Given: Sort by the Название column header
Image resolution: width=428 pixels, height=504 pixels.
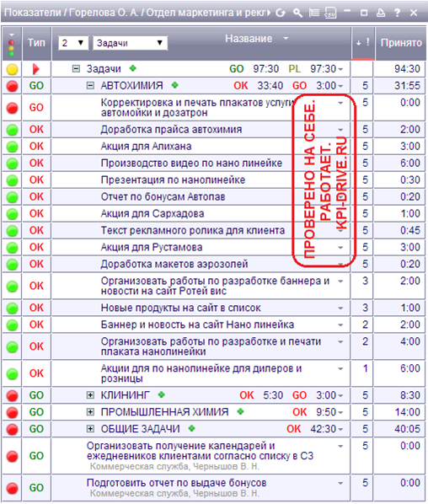Looking at the screenshot, I should (x=249, y=39).
